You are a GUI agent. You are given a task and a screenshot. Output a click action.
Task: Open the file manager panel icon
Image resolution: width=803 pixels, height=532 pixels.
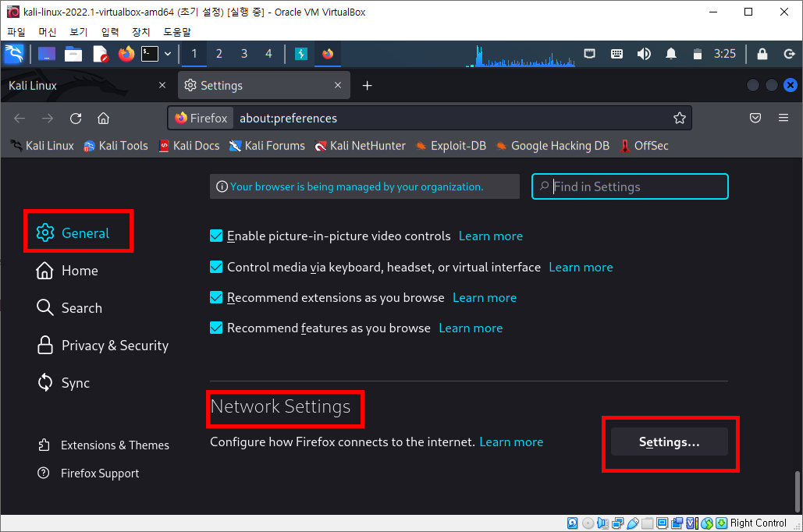click(x=73, y=54)
